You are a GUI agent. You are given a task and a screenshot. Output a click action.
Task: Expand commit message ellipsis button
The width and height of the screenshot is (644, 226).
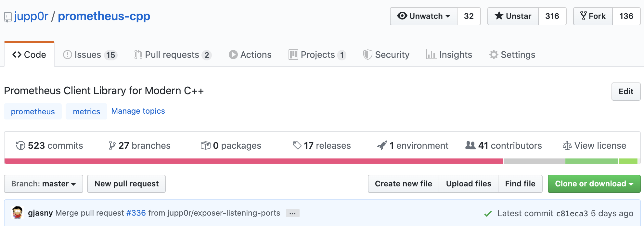292,213
